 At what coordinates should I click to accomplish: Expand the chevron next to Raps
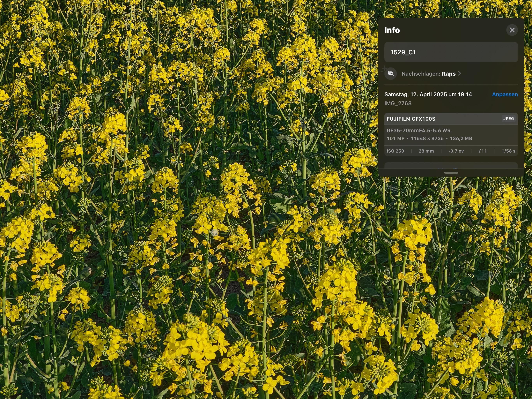[460, 73]
